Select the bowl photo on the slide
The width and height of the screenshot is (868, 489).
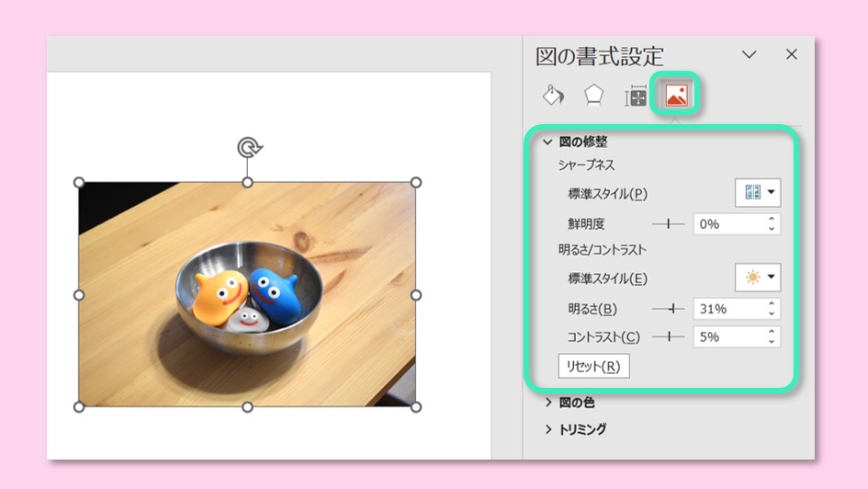pyautogui.click(x=247, y=295)
